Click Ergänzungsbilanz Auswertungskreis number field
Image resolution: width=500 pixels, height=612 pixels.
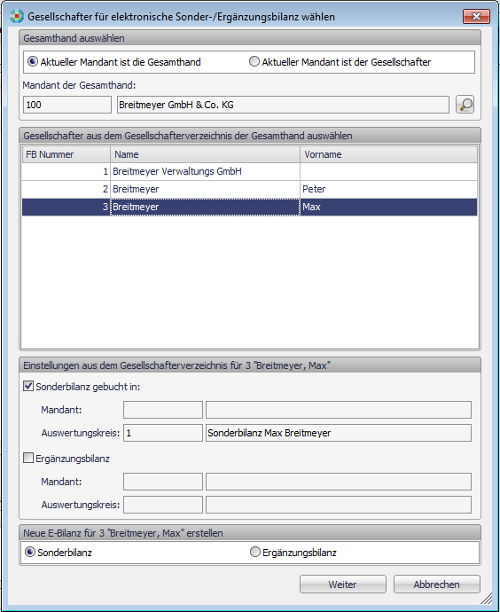[163, 505]
